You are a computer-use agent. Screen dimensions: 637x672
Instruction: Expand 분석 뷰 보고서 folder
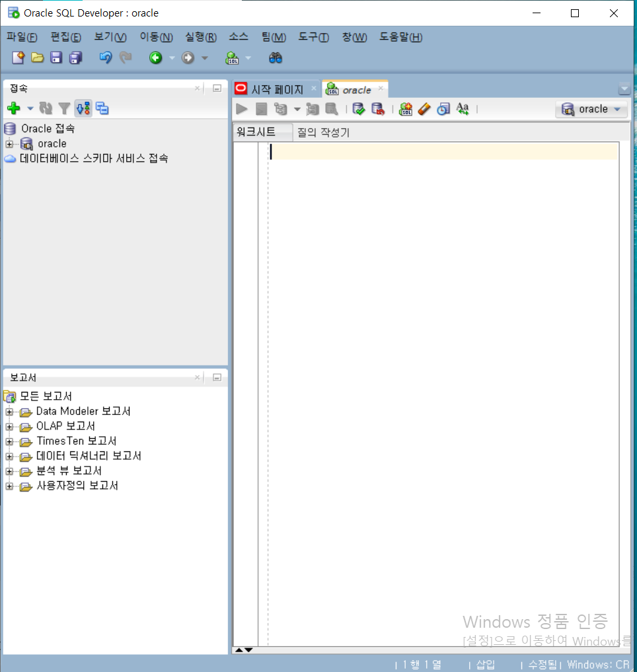(x=9, y=471)
